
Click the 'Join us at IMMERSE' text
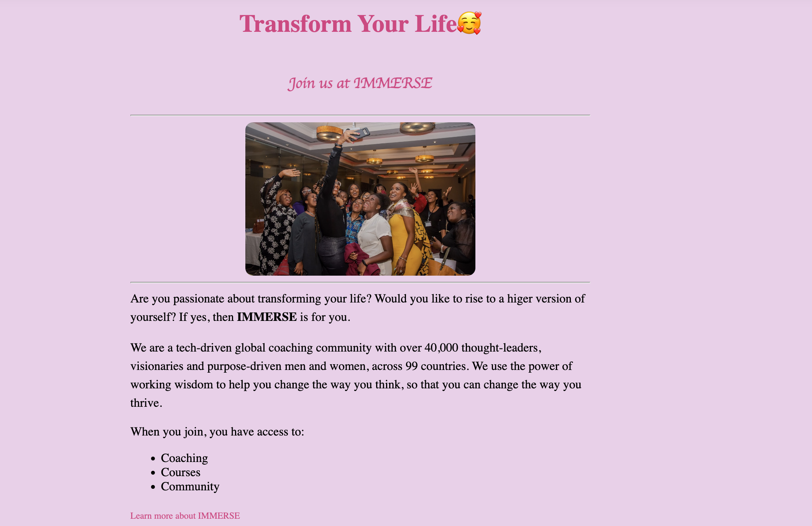[359, 83]
